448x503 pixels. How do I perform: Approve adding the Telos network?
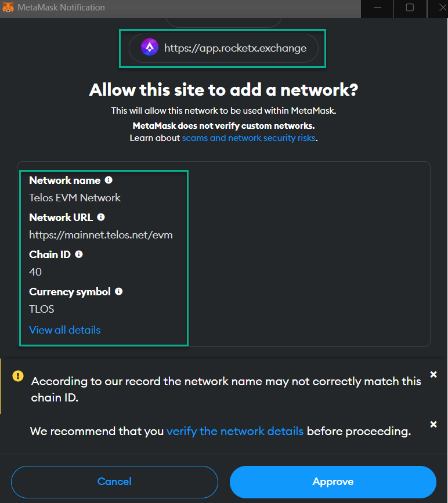[333, 482]
